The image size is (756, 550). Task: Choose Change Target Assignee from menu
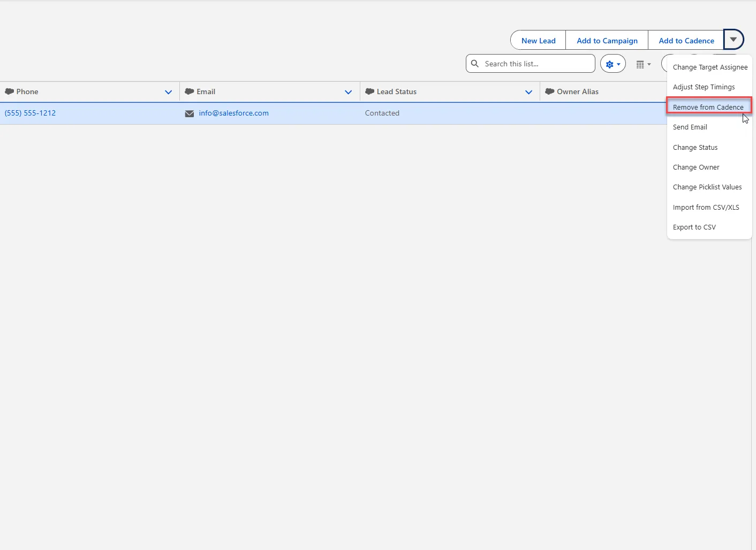[x=710, y=67]
